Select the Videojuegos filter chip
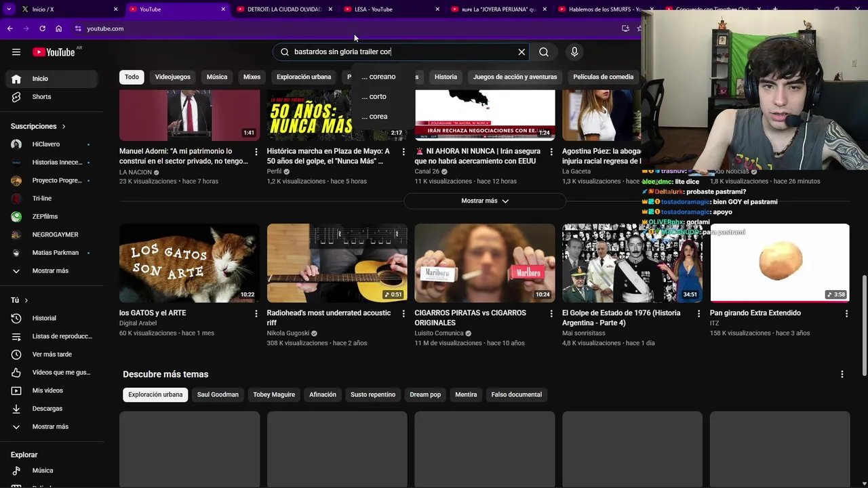The width and height of the screenshot is (868, 488). pos(173,77)
